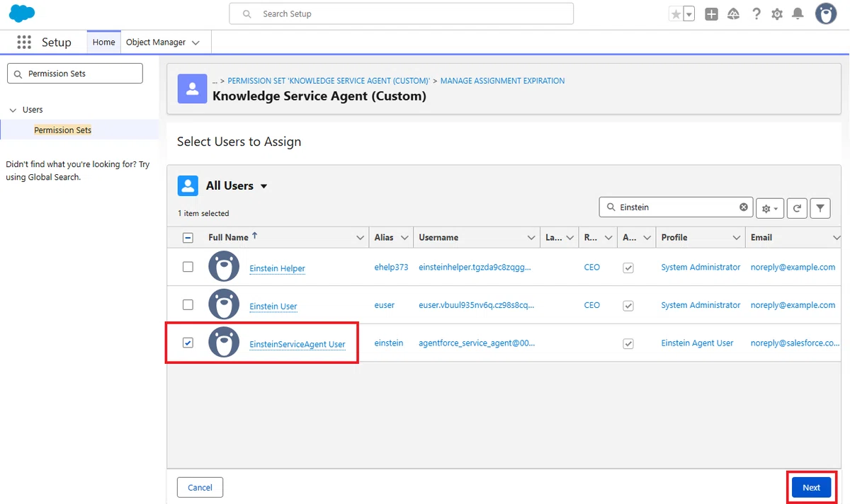The height and width of the screenshot is (504, 850).
Task: Sort by the Full Name column header
Action: [228, 237]
